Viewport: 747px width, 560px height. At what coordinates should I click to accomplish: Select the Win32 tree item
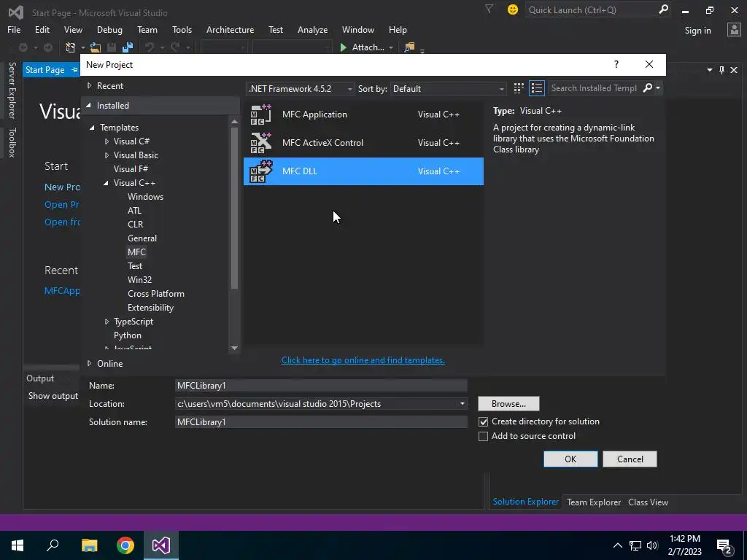pyautogui.click(x=139, y=280)
